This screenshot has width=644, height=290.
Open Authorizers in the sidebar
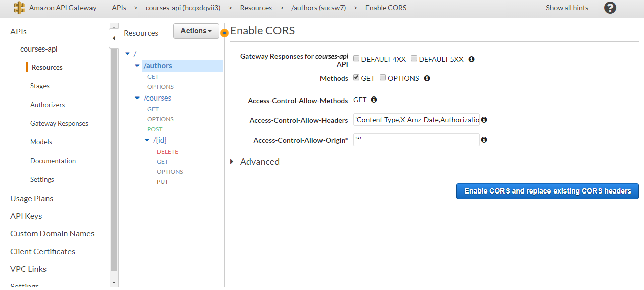coord(48,105)
